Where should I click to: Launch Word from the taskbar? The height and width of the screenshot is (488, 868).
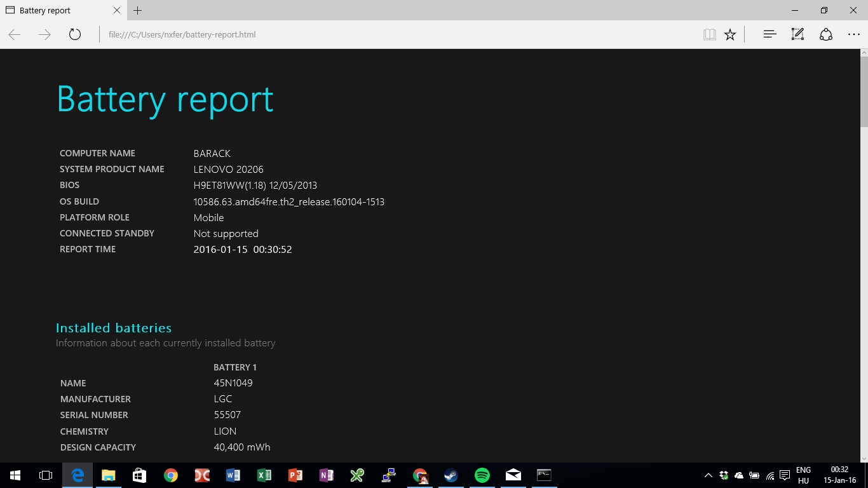pos(233,475)
